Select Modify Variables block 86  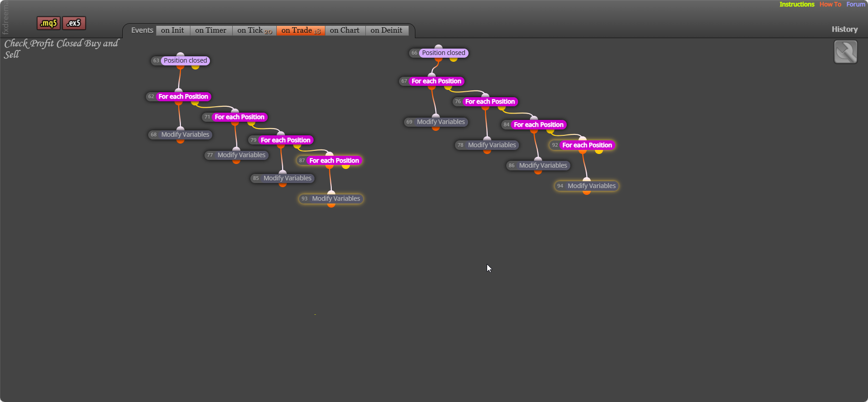(538, 166)
